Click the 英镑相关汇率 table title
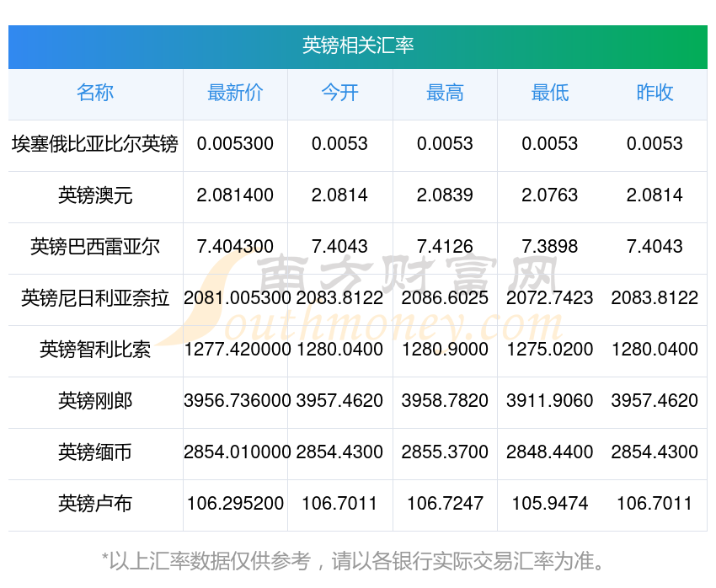The width and height of the screenshot is (716, 588). tap(357, 45)
